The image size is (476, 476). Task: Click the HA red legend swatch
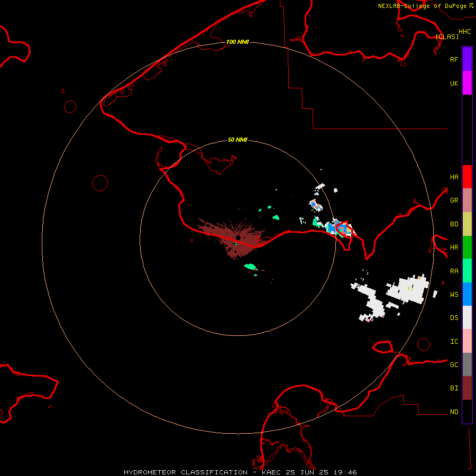tap(467, 177)
